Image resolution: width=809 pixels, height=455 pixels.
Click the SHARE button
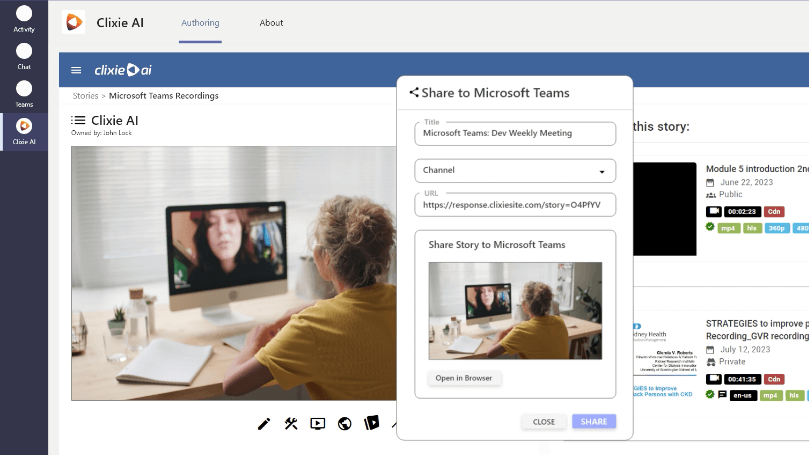click(x=594, y=421)
